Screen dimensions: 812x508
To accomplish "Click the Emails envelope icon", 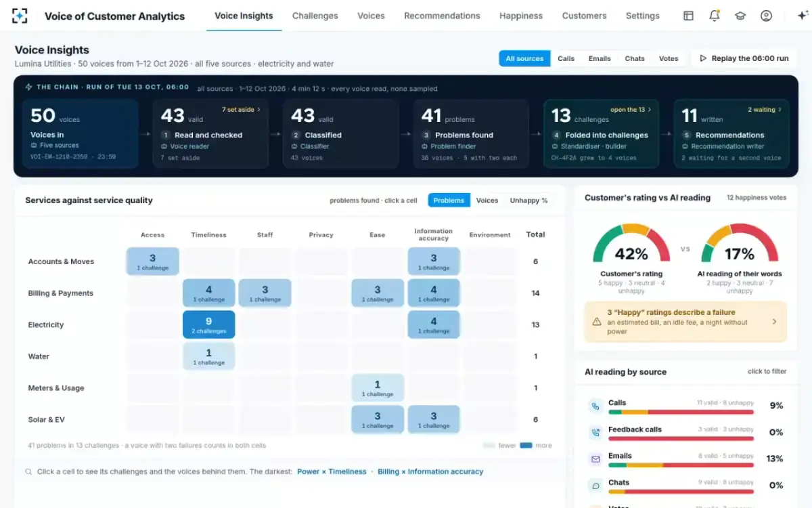I will click(x=595, y=459).
